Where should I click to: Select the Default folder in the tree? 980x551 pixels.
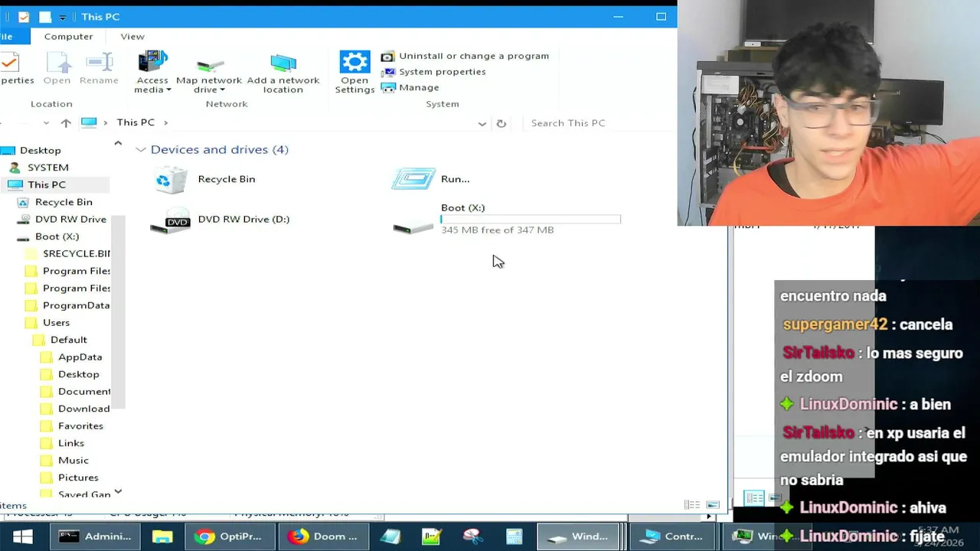pos(68,340)
